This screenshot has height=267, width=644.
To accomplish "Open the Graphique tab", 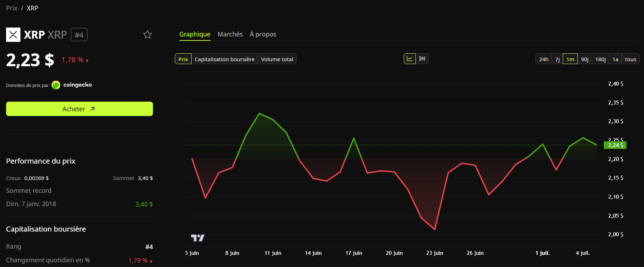I will [x=195, y=34].
